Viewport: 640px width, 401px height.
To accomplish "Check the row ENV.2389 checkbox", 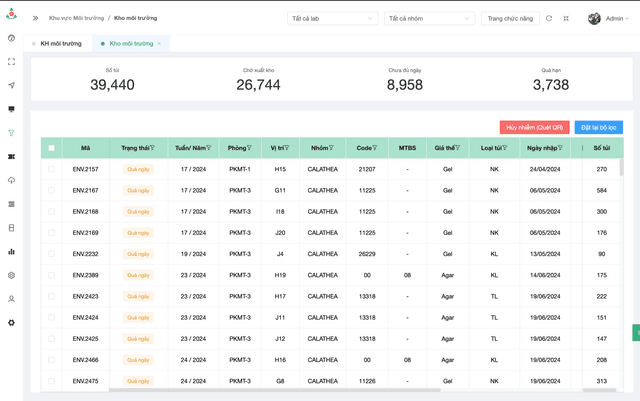I will click(51, 275).
